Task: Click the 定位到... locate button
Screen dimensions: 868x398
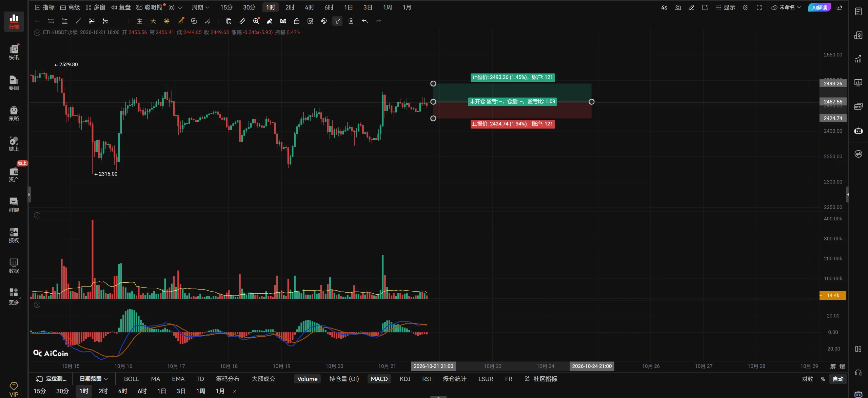Action: 51,379
